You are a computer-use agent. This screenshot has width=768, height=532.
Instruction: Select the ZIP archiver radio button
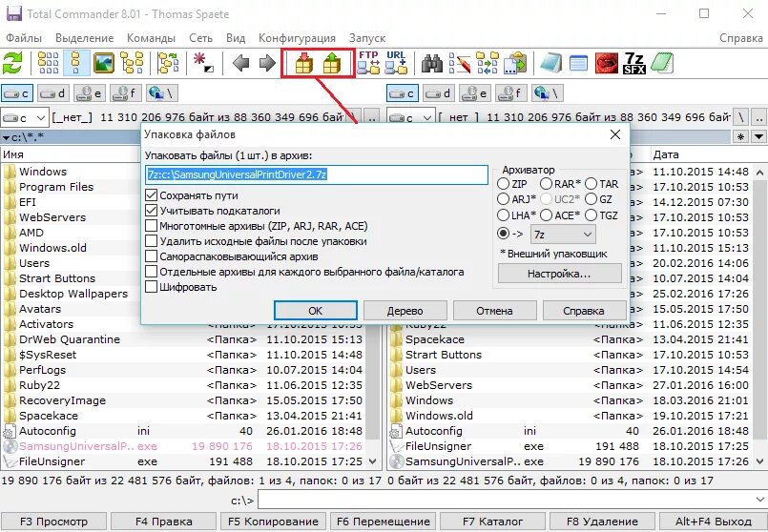point(503,184)
